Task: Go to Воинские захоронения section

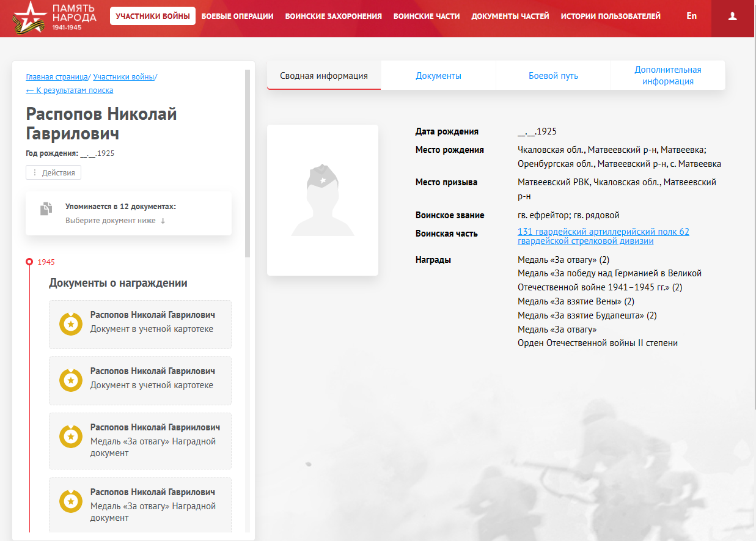Action: coord(333,17)
